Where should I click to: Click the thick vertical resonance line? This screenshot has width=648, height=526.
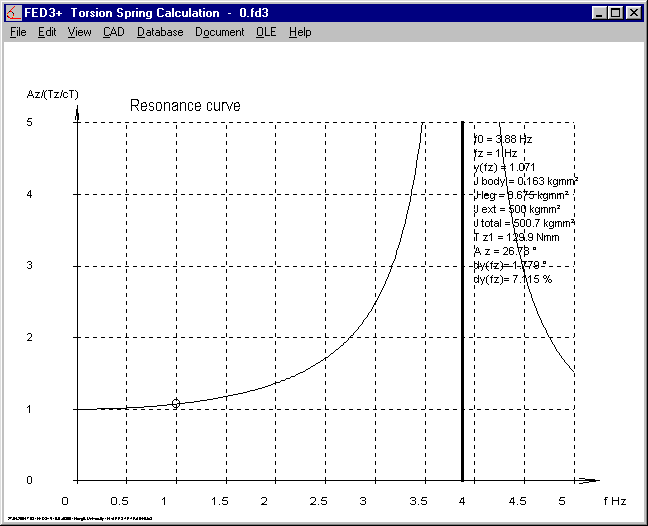[462, 300]
